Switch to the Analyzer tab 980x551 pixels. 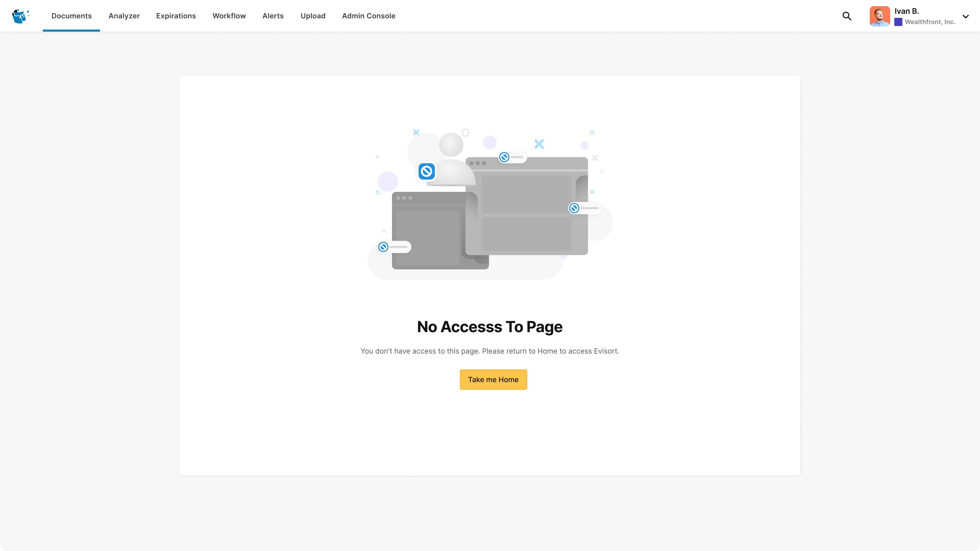click(124, 16)
